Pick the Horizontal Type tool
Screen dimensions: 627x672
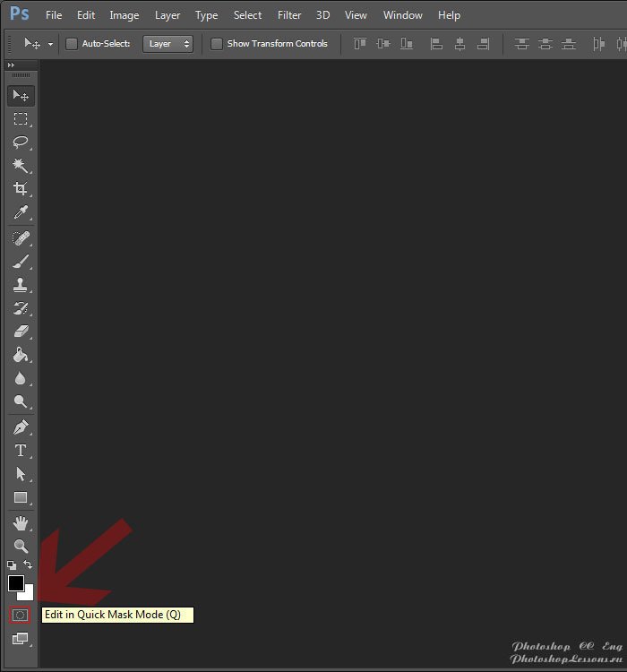click(21, 451)
